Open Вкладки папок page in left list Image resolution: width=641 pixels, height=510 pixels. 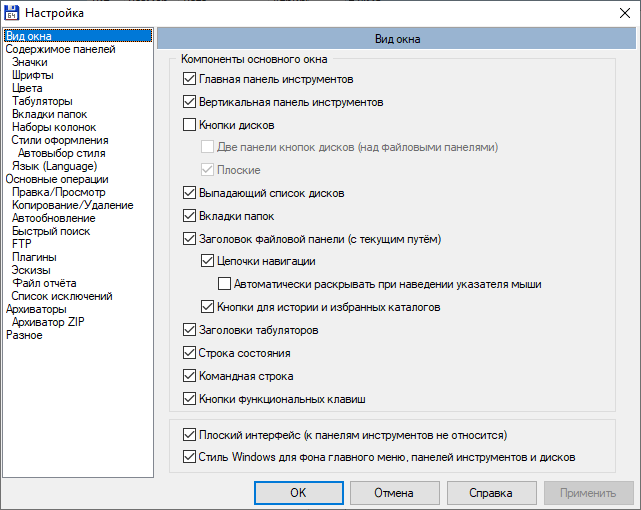(x=49, y=114)
